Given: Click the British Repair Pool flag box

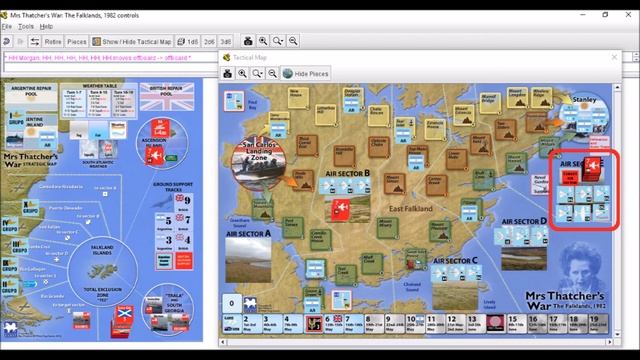Looking at the screenshot, I should (x=167, y=97).
